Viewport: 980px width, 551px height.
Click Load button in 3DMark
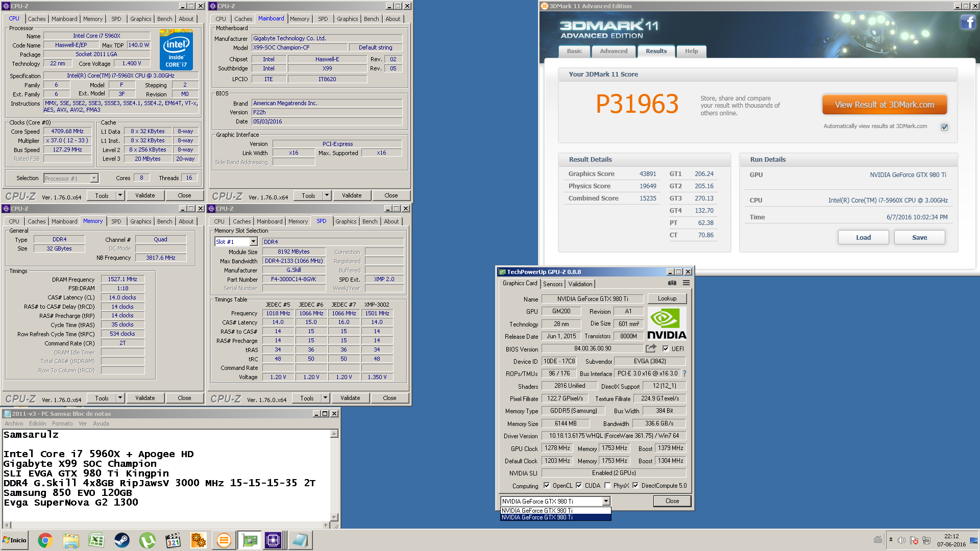click(863, 237)
